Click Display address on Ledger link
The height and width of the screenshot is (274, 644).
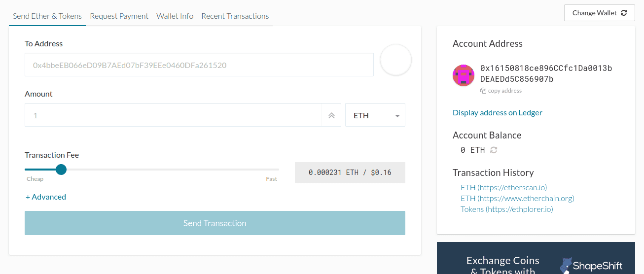498,112
